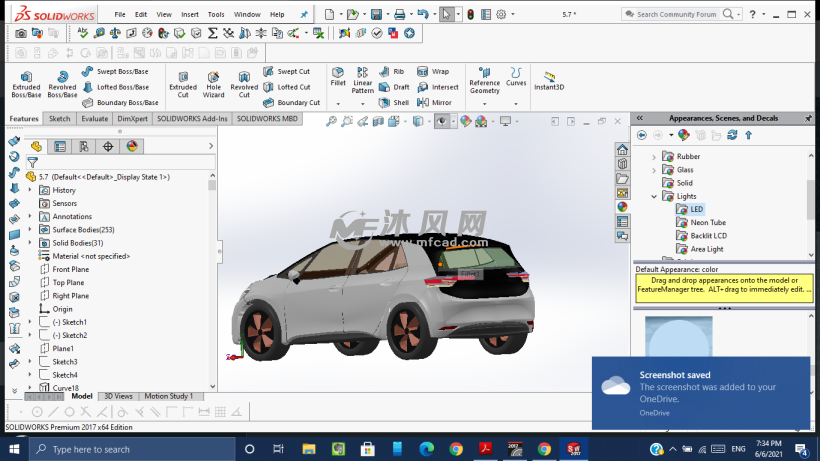820x461 pixels.
Task: Click the Windows taskbar search box
Action: [88, 449]
